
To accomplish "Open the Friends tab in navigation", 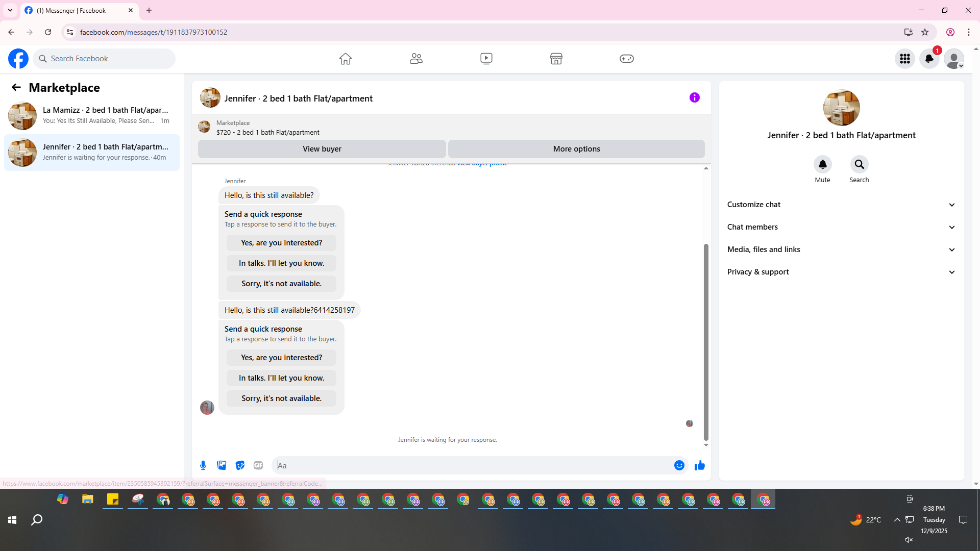I will 416,59.
